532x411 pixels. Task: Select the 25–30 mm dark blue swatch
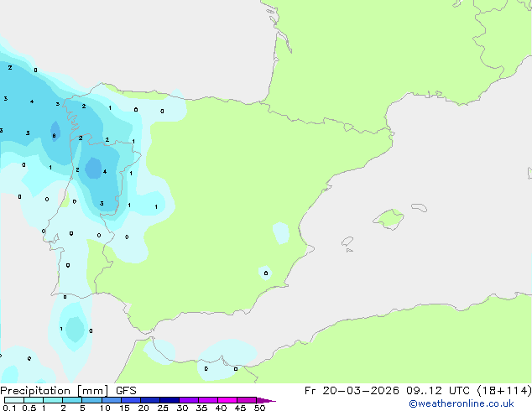coord(170,400)
